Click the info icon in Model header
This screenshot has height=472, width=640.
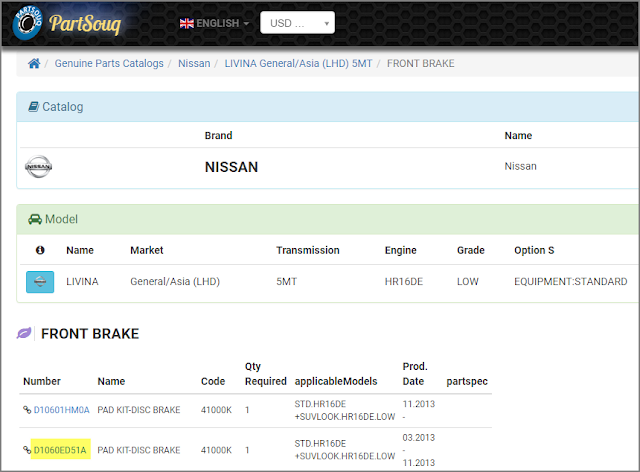[x=40, y=250]
